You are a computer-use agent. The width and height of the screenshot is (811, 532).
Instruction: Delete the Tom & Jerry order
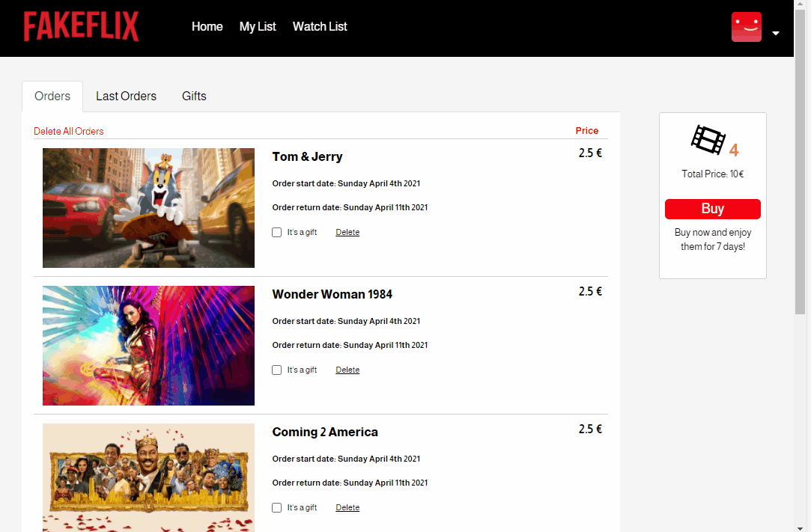click(347, 232)
